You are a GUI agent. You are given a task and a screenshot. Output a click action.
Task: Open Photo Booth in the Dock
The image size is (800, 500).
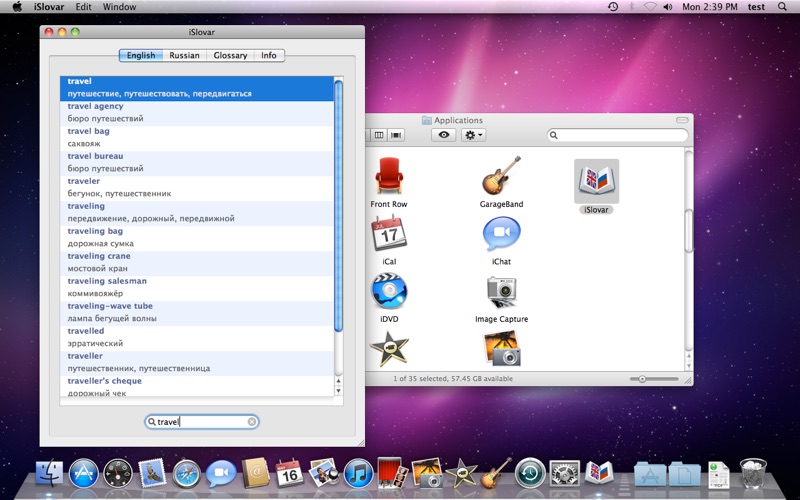click(x=392, y=472)
